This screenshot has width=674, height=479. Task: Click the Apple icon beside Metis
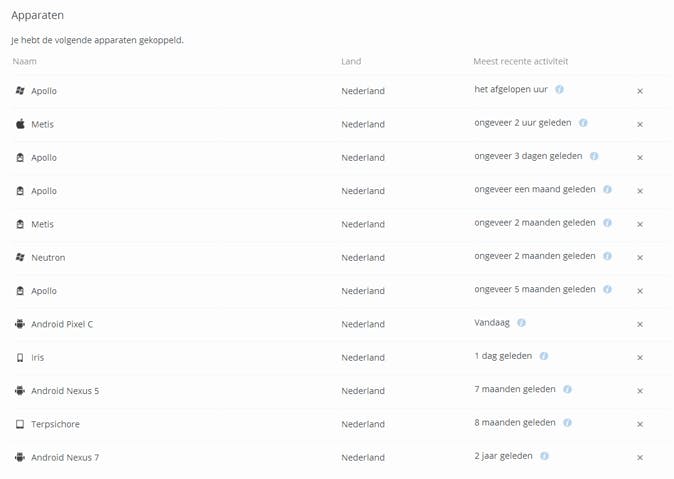pyautogui.click(x=20, y=124)
